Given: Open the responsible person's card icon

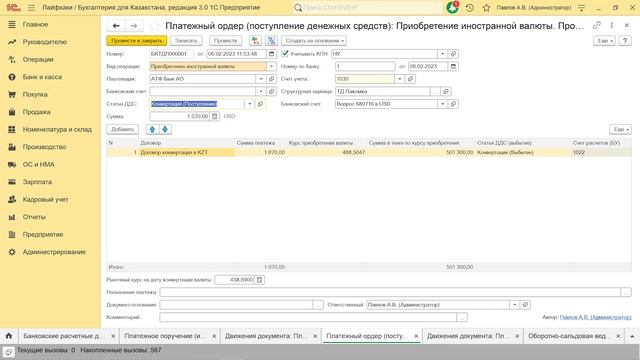Looking at the screenshot, I should pos(525,304).
